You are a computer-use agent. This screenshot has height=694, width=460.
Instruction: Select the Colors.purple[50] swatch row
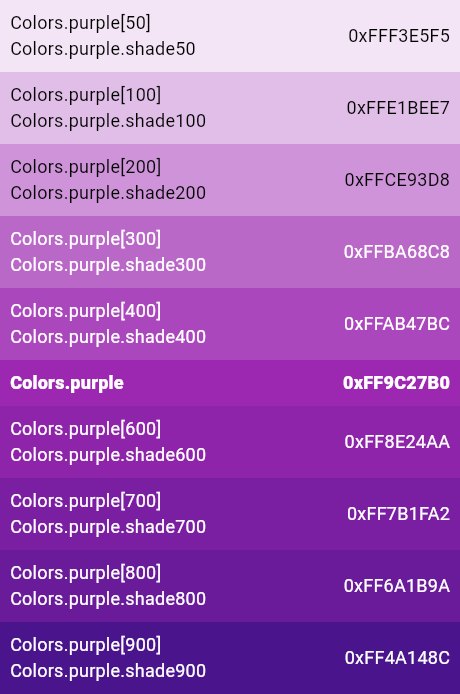click(x=230, y=36)
